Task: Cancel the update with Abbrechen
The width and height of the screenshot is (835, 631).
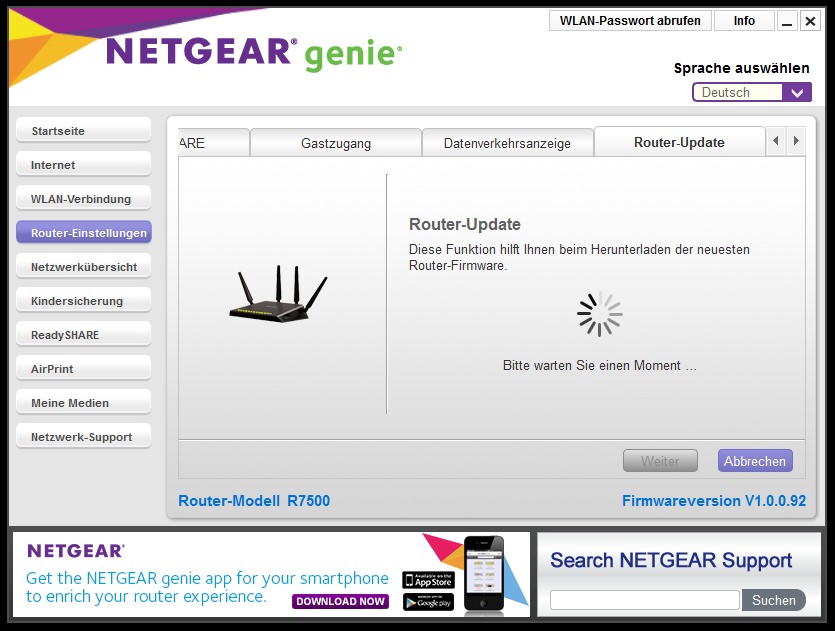Action: click(755, 461)
